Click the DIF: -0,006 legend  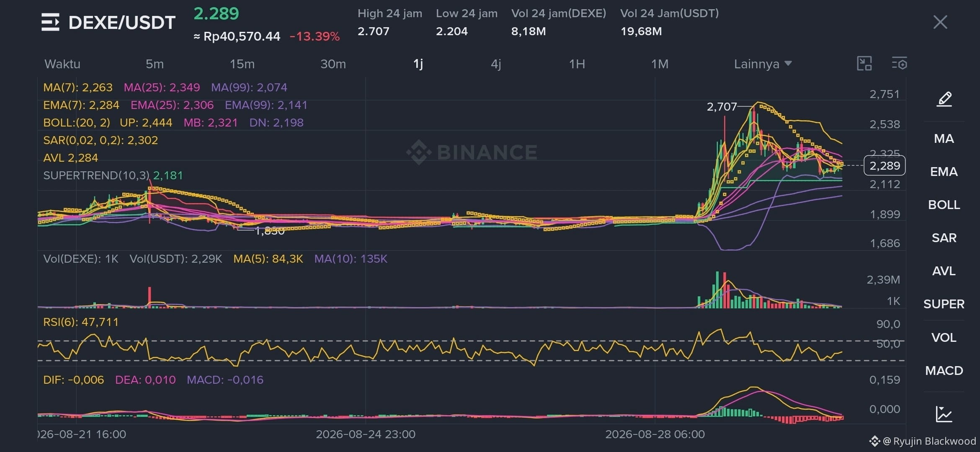click(x=74, y=380)
